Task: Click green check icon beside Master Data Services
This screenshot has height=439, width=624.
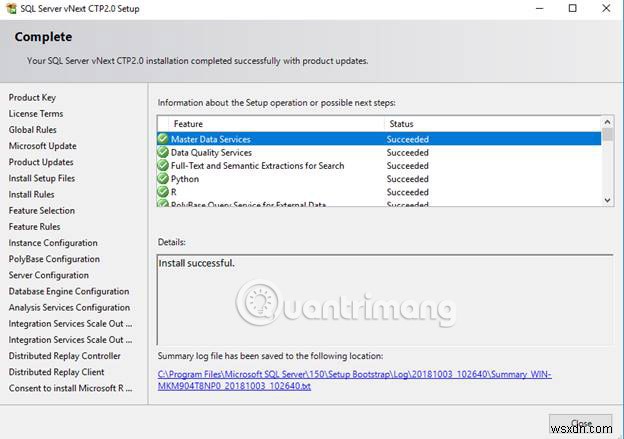Action: click(x=163, y=139)
